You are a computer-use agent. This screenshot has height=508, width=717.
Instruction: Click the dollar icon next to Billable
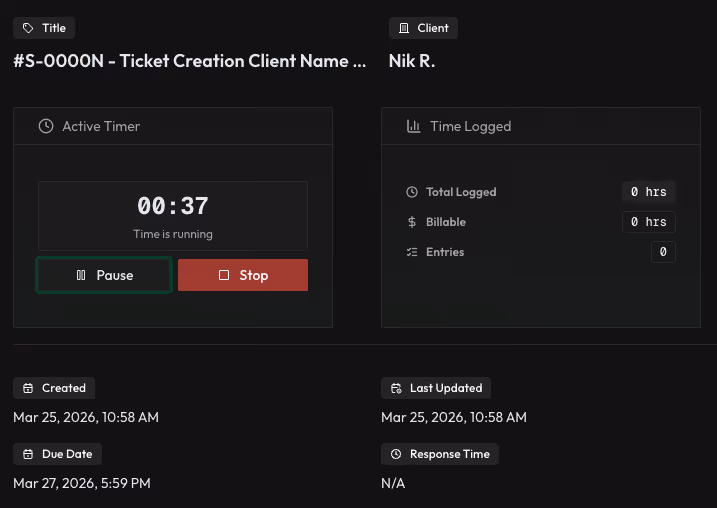click(412, 222)
